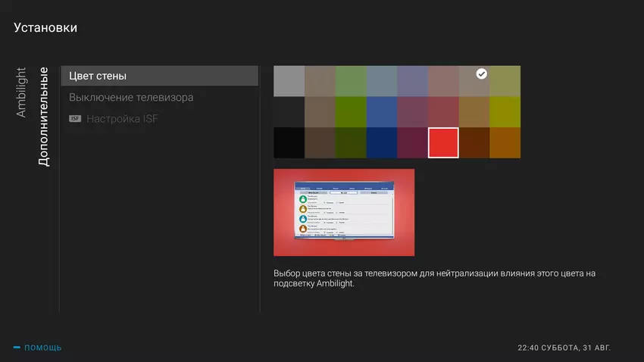Choose the medium blue swatch in middle row

pos(382,111)
